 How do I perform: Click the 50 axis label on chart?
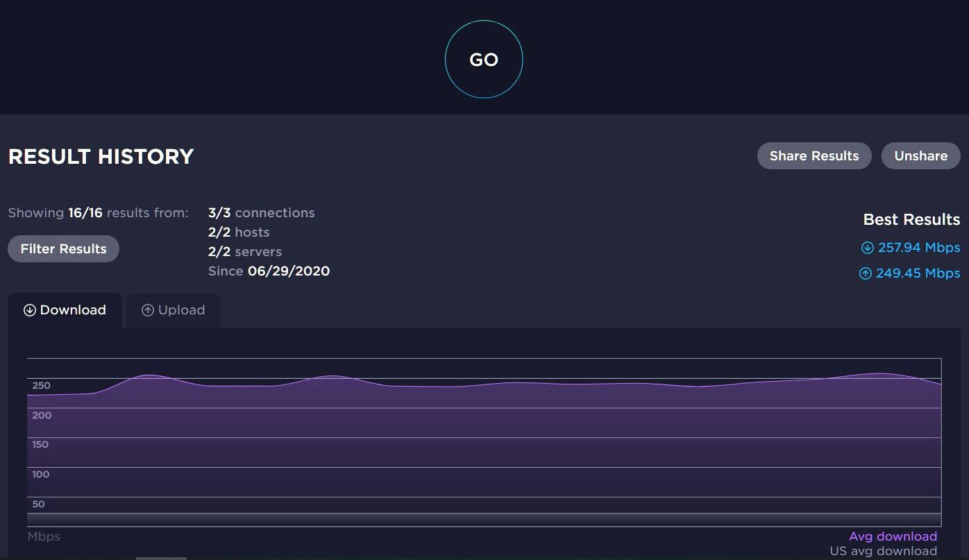[x=39, y=504]
